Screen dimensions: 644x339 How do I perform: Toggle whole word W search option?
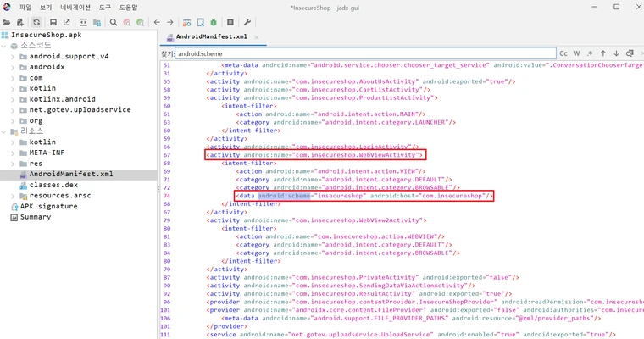[x=577, y=53]
